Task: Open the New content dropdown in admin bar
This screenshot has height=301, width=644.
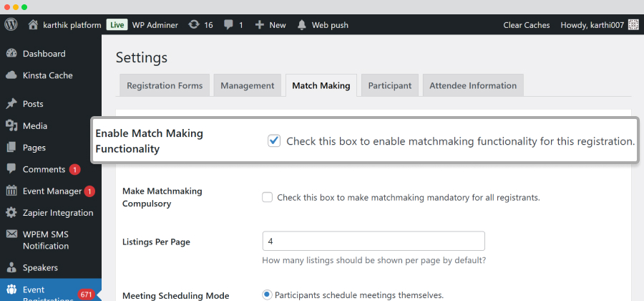Action: pos(270,25)
